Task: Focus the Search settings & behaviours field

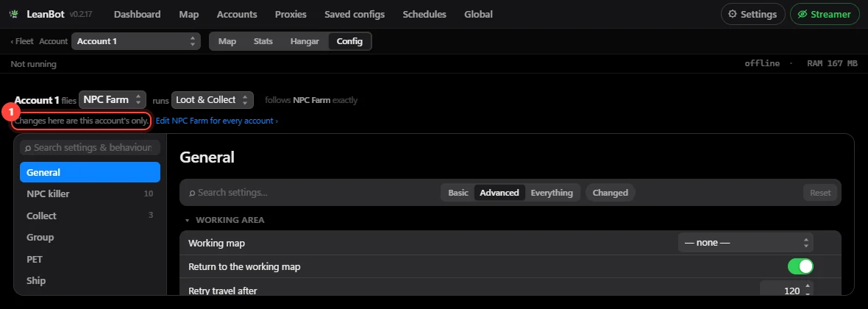Action: pos(90,148)
